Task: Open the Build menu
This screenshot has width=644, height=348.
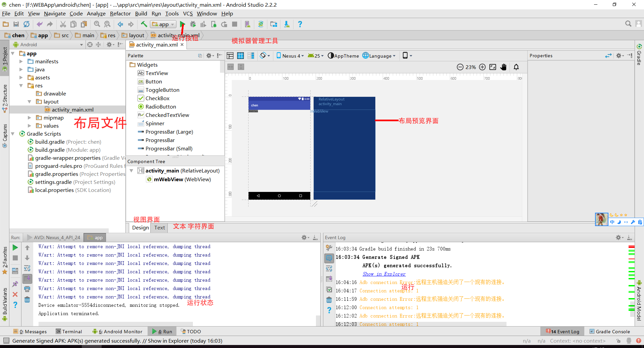Action: tap(141, 13)
